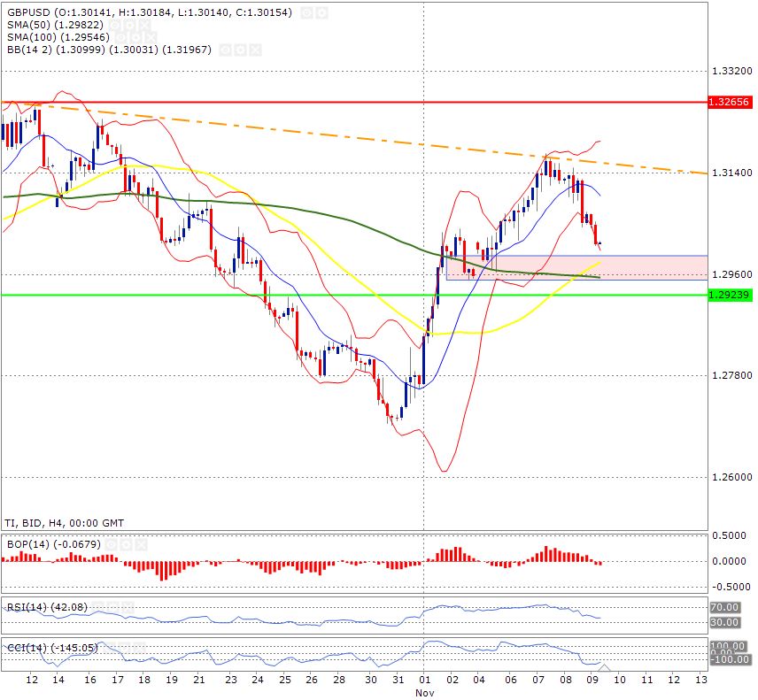Open SMA(50) indicator settings gear
Screen dimensions: 758x700
coord(130,25)
